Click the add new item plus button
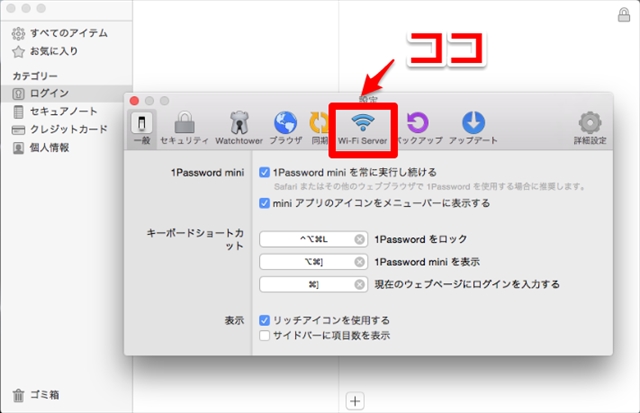The height and width of the screenshot is (413, 640). [355, 401]
